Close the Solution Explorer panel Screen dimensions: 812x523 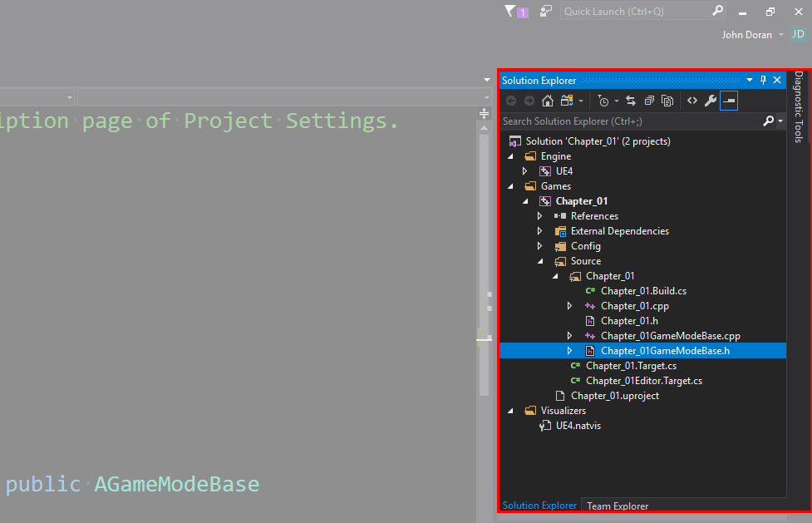tap(777, 80)
